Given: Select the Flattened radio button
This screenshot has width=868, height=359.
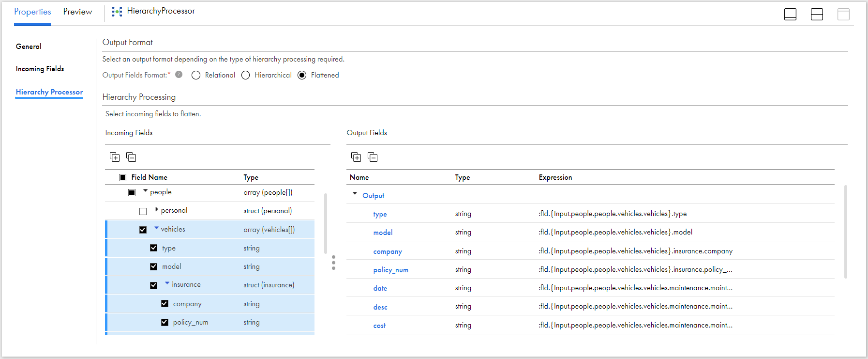Looking at the screenshot, I should [302, 75].
